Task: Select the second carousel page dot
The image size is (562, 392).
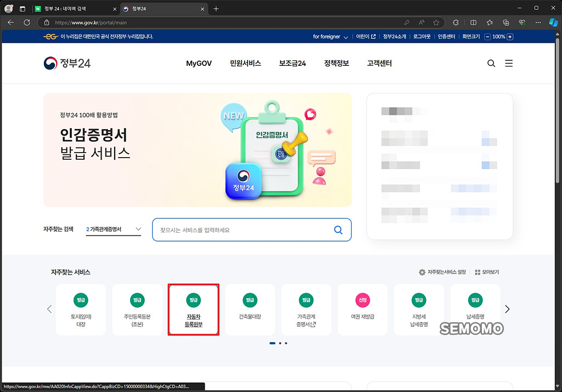Action: point(280,343)
